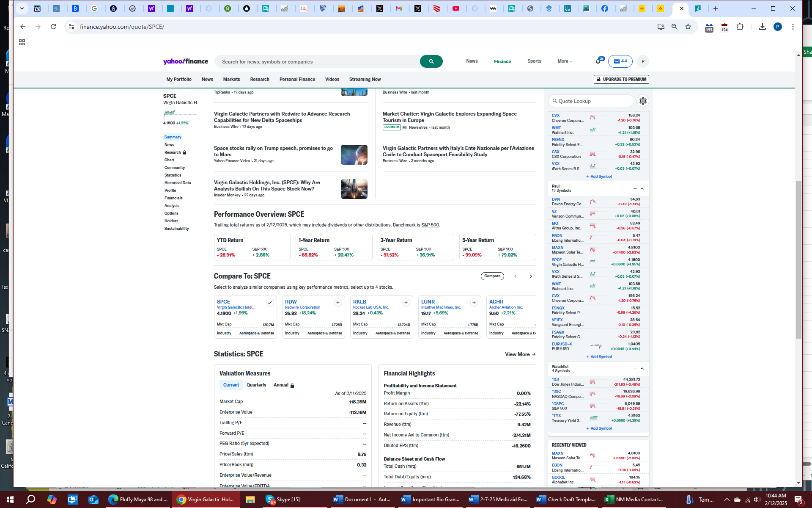Open the Chrome downloads icon
The height and width of the screenshot is (508, 812).
[x=762, y=27]
